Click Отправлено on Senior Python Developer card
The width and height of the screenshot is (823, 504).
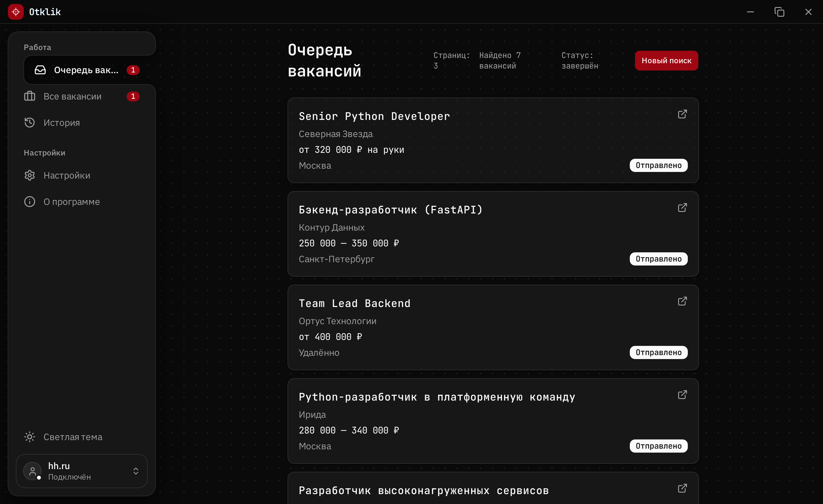[658, 165]
